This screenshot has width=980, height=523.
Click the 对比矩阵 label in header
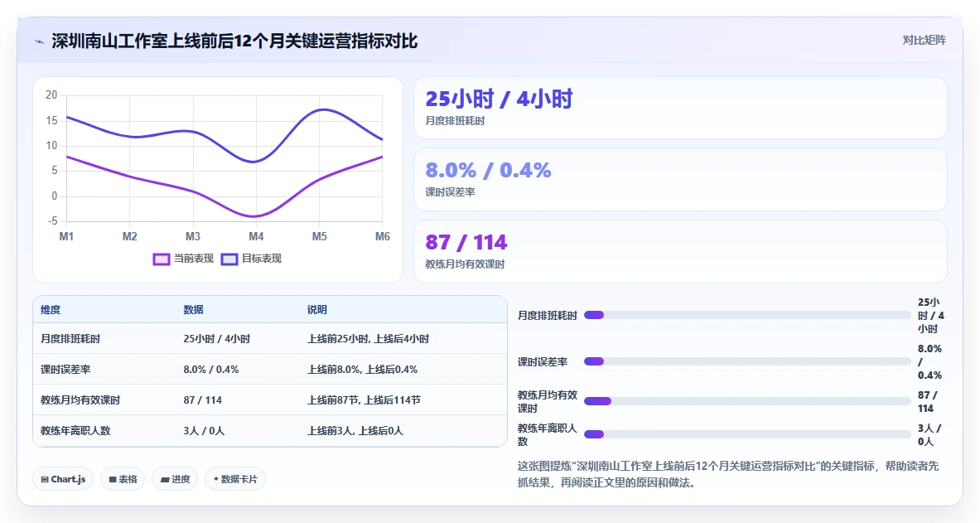click(924, 40)
